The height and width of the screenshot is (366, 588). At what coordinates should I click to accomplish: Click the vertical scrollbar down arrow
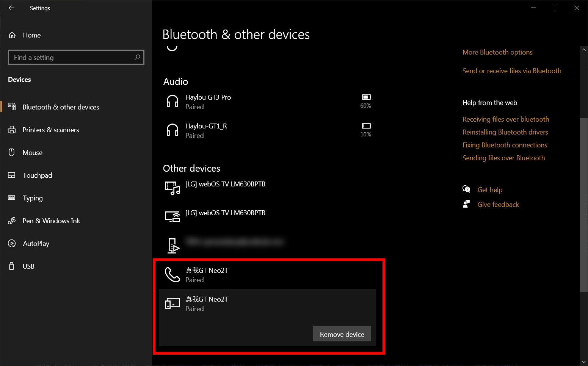[584, 362]
